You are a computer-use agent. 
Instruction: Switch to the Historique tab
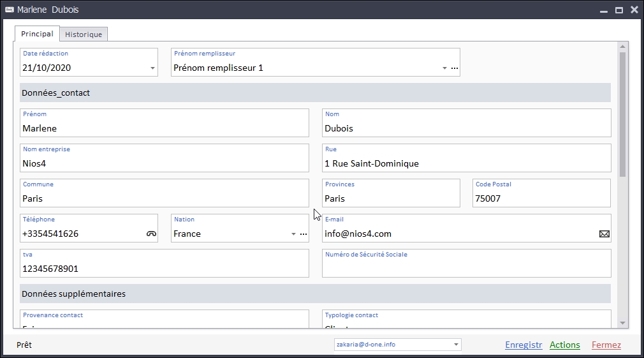pos(84,34)
